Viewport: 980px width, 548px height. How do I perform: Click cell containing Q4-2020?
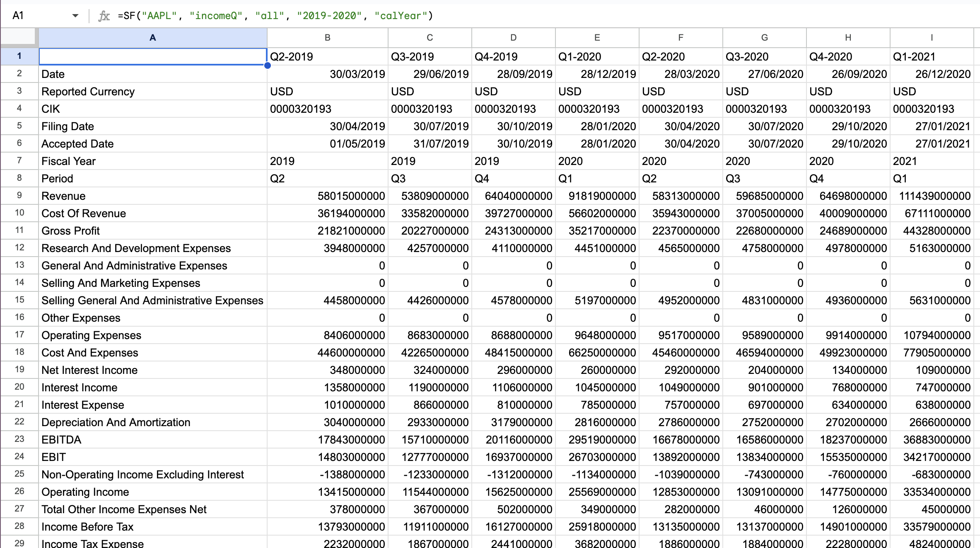pos(848,56)
